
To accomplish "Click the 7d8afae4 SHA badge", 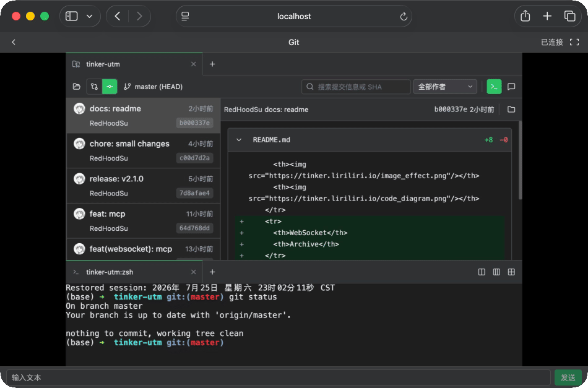I will [194, 193].
